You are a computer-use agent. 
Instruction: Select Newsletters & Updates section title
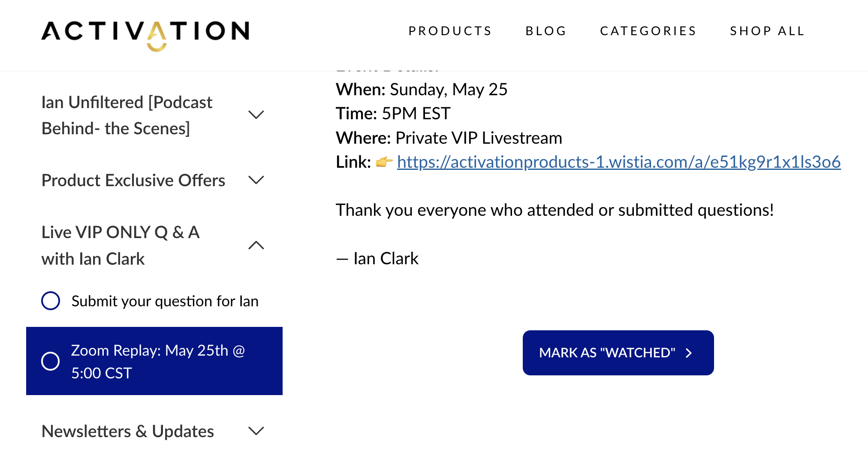[128, 431]
